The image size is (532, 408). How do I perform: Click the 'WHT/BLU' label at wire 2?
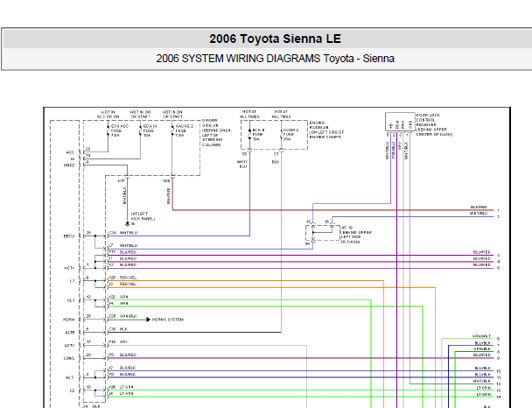click(x=479, y=213)
